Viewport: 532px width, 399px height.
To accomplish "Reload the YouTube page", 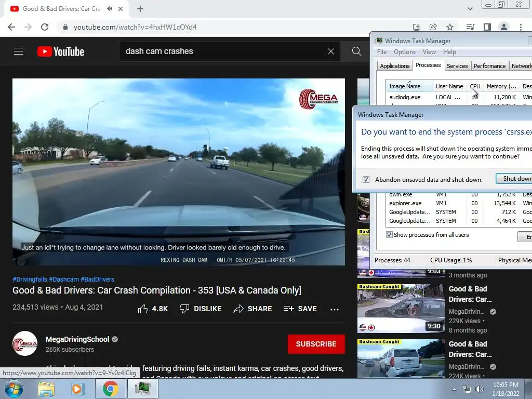I will tap(45, 27).
